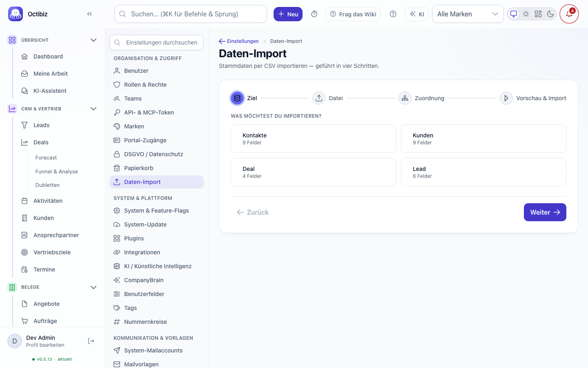Click the Portal-Zugänge ID card icon
The width and height of the screenshot is (588, 368).
coord(117,140)
